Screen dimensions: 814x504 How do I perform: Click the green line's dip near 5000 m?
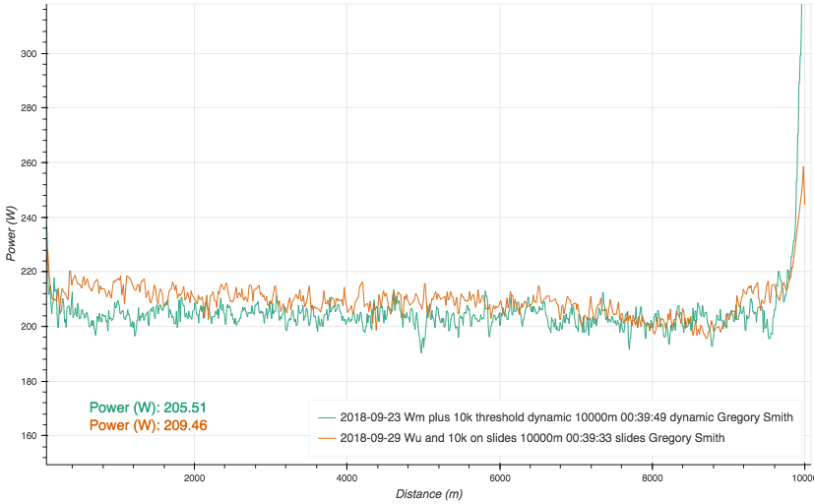[422, 349]
